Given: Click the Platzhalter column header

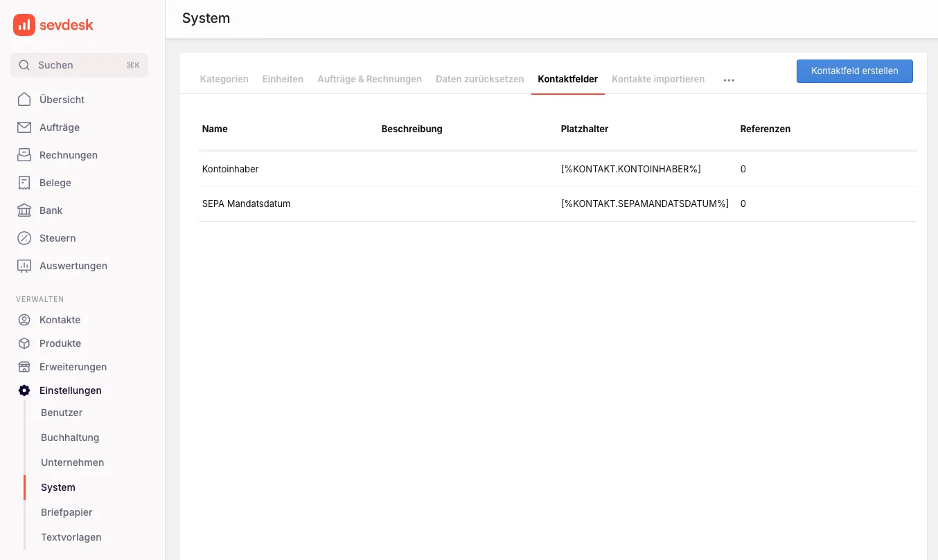Looking at the screenshot, I should coord(585,129).
